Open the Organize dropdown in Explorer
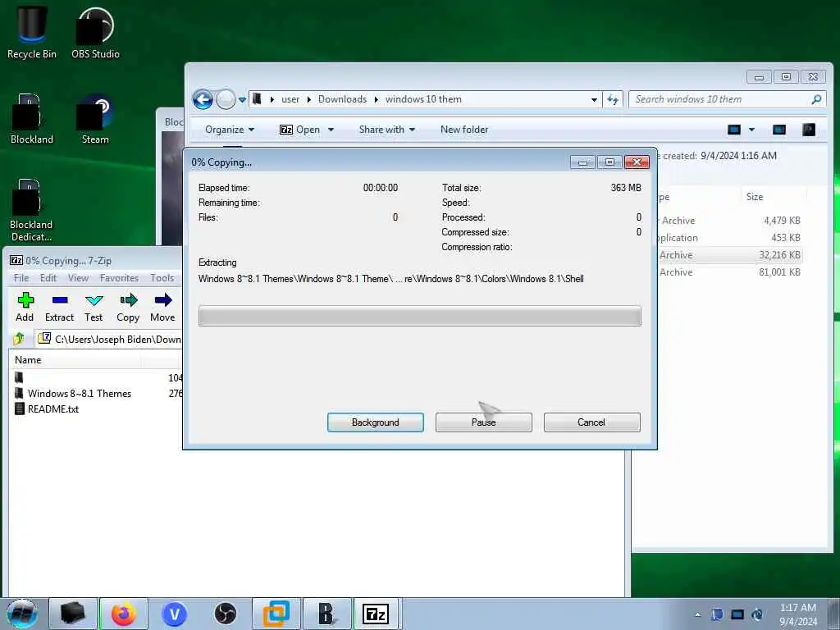The width and height of the screenshot is (840, 630). 230,130
